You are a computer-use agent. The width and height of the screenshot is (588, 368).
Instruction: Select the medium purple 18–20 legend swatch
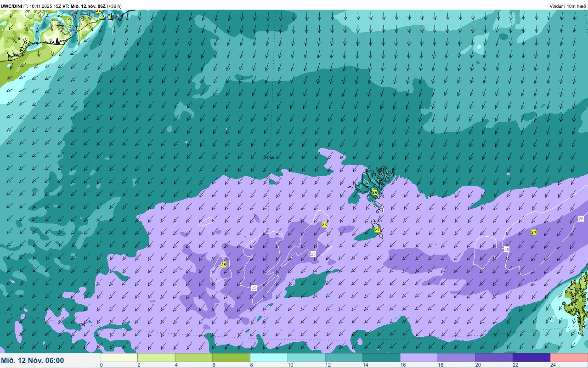click(456, 357)
